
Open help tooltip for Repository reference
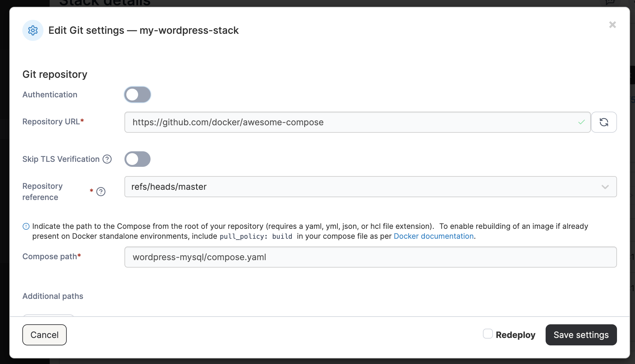click(x=101, y=192)
